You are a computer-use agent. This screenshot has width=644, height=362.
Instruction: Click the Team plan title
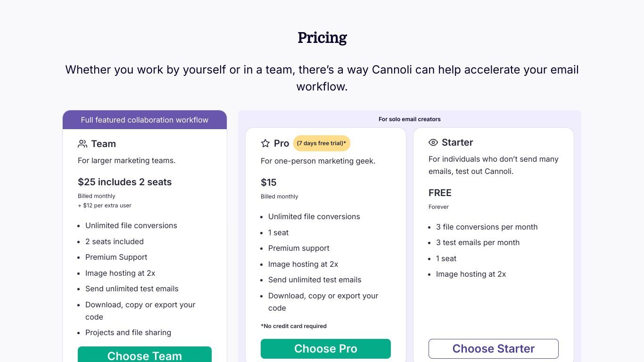pyautogui.click(x=104, y=144)
